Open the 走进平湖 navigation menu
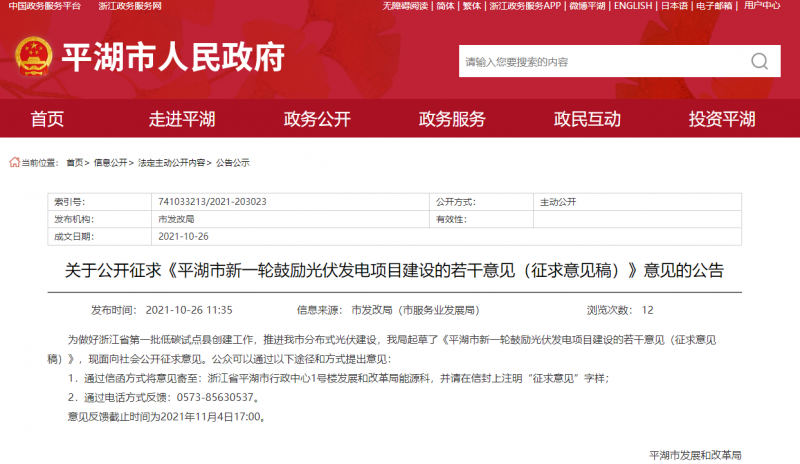The width and height of the screenshot is (800, 464). click(x=182, y=120)
